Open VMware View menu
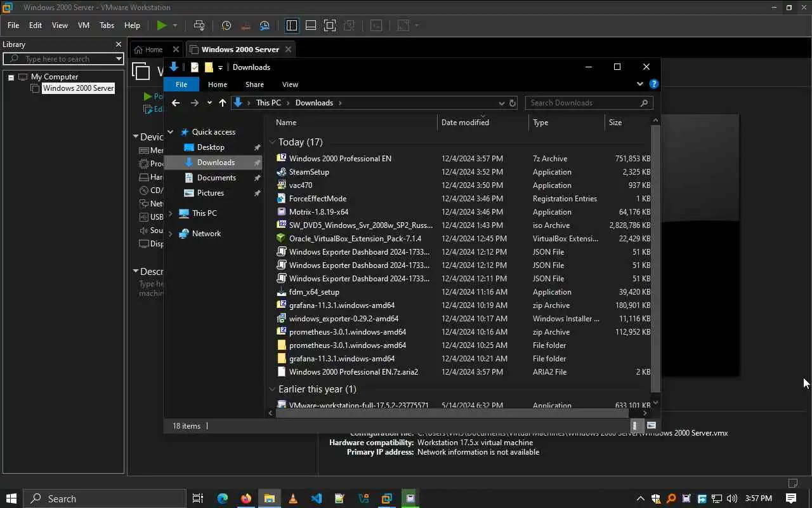The width and height of the screenshot is (812, 508). click(x=60, y=25)
